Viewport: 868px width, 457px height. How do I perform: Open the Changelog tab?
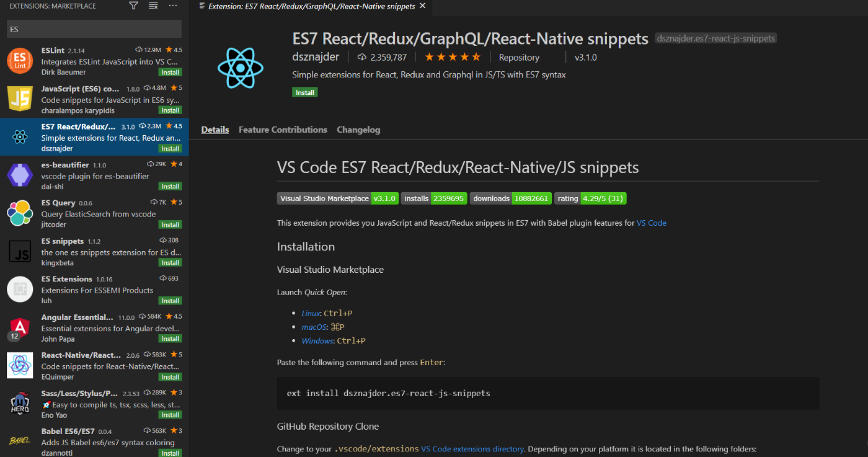358,130
